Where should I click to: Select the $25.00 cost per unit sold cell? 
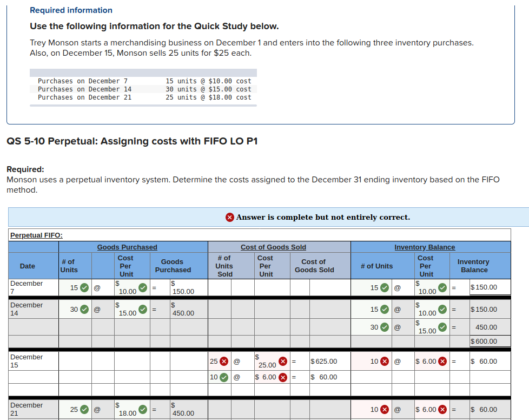point(272,361)
